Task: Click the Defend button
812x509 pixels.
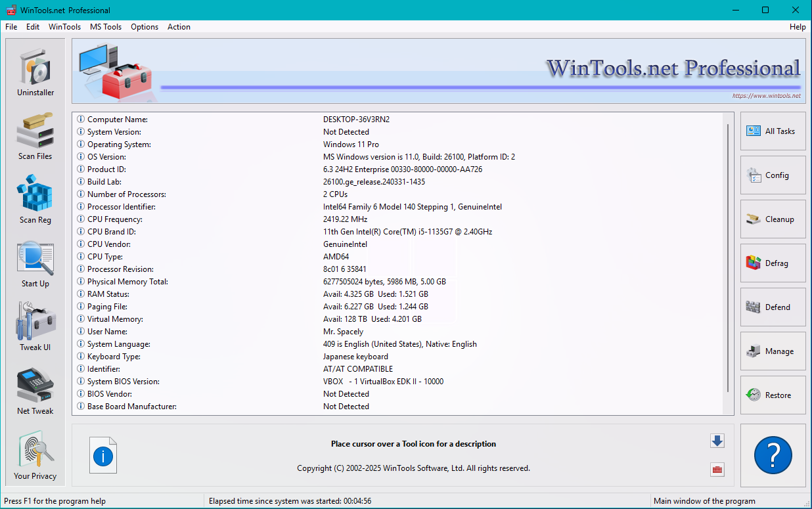Action: [773, 307]
